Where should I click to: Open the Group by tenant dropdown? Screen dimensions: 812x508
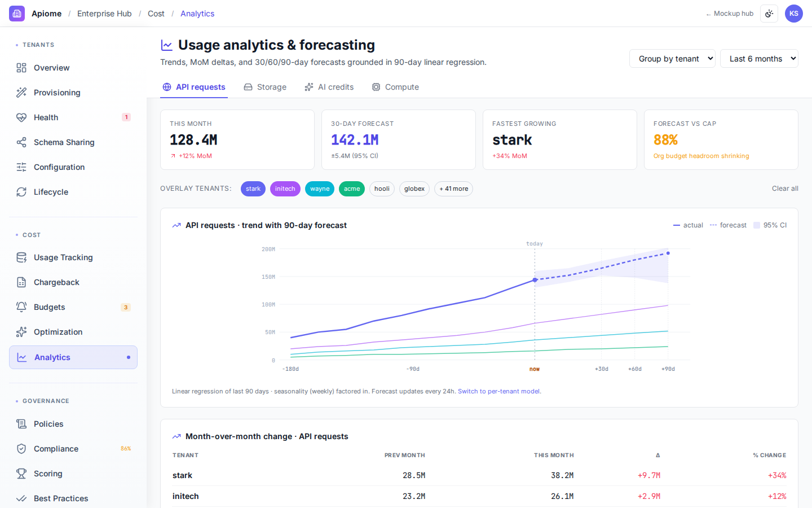pos(672,59)
